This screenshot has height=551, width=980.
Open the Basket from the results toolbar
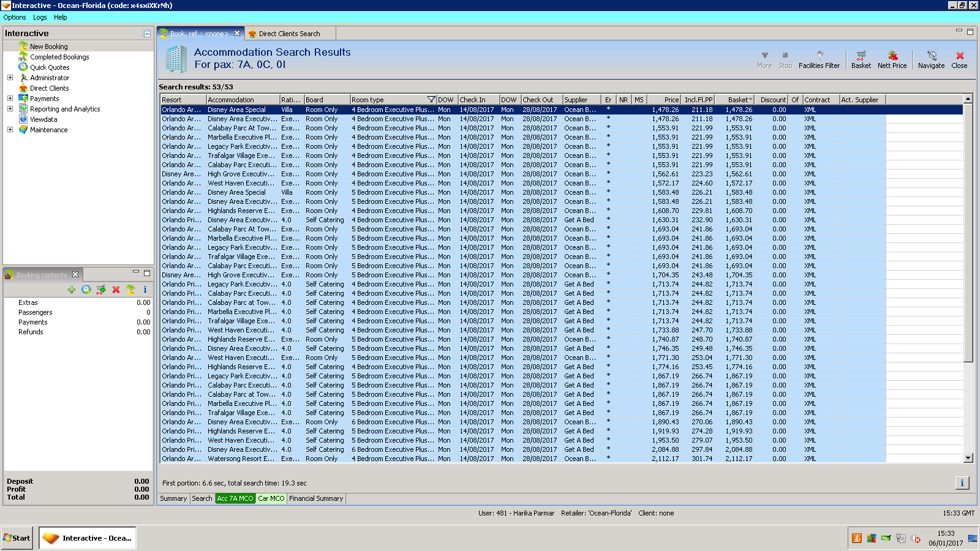pos(861,59)
